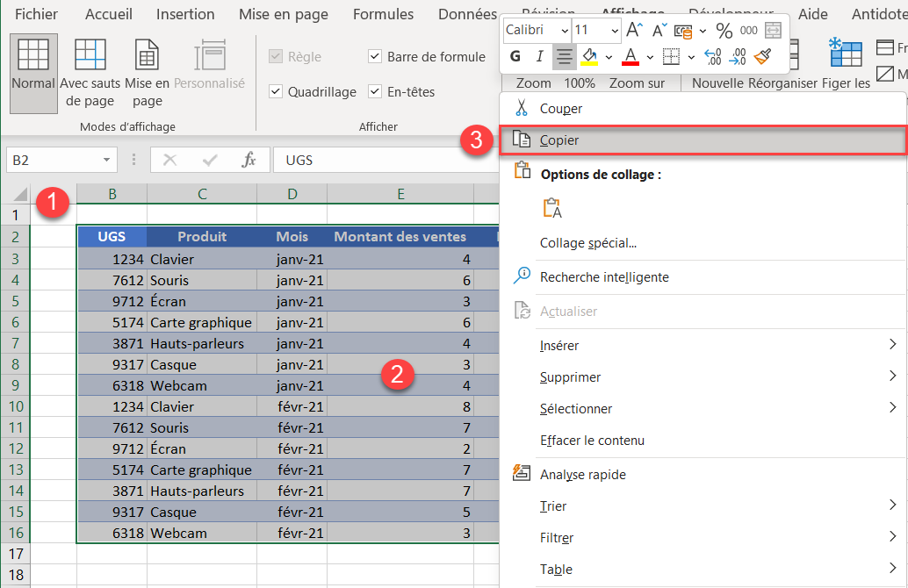908x588 pixels.
Task: Toggle the En-têtes checkbox
Action: [375, 91]
